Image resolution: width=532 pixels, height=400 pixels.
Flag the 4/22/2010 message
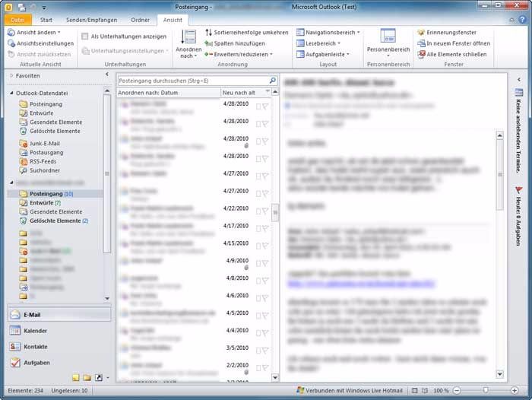tap(265, 211)
